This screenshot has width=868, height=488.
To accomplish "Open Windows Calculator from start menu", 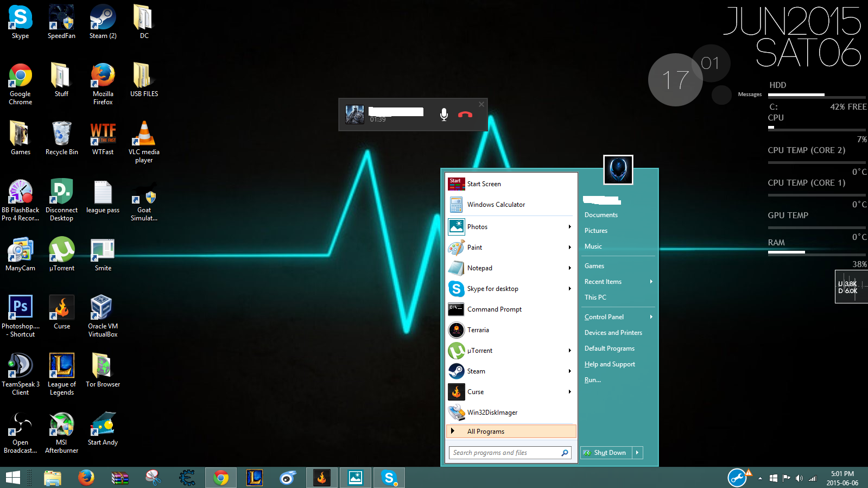I will 496,205.
